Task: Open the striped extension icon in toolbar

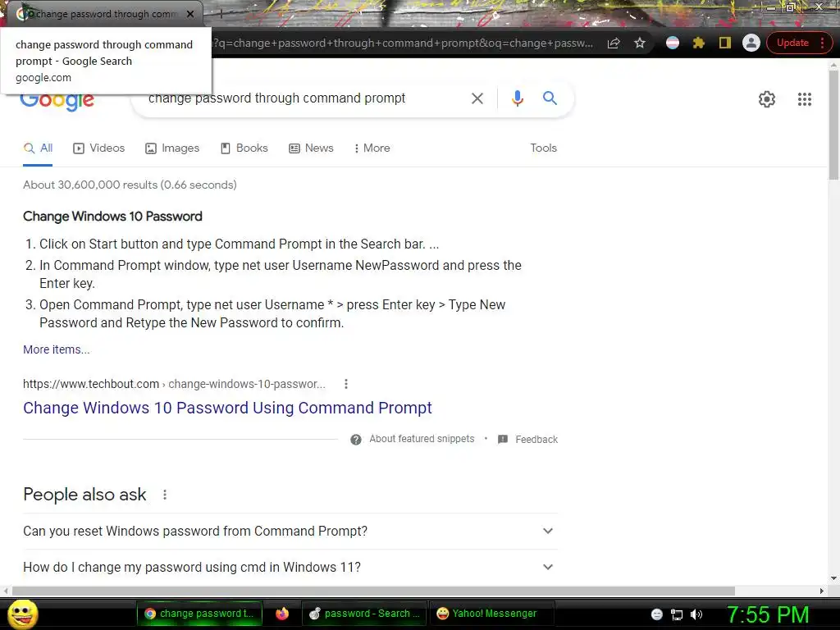Action: click(x=673, y=43)
